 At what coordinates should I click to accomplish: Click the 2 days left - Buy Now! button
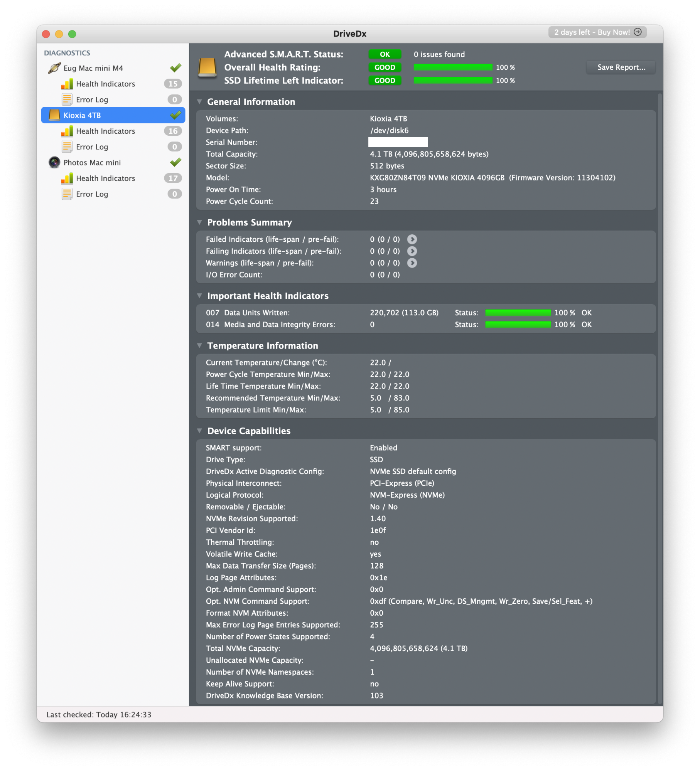tap(597, 32)
